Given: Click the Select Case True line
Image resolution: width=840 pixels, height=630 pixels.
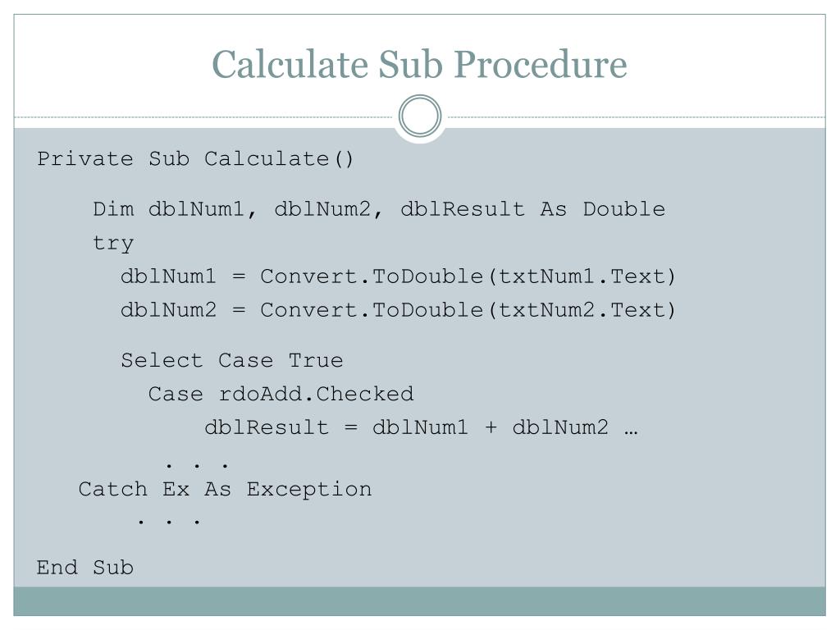Looking at the screenshot, I should point(232,361).
